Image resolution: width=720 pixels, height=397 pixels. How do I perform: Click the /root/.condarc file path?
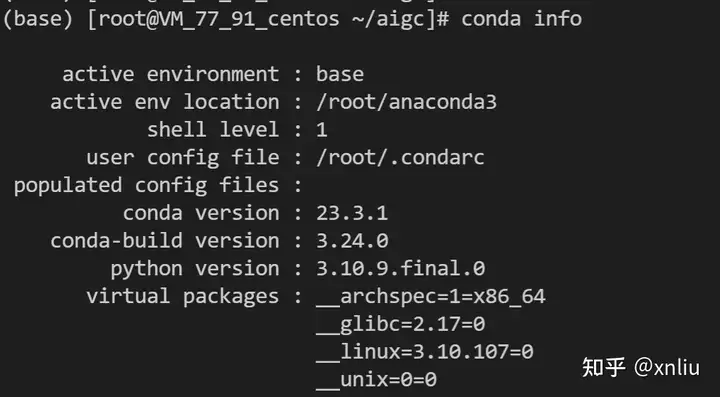tap(400, 157)
